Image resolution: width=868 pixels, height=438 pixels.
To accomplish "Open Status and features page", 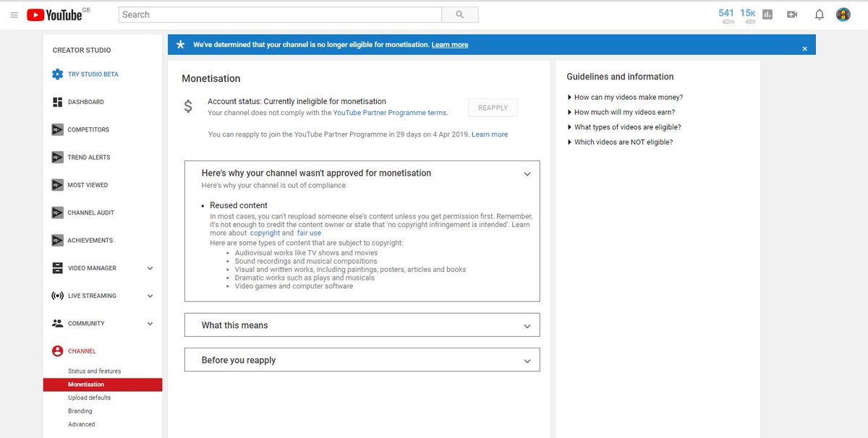I will point(95,371).
